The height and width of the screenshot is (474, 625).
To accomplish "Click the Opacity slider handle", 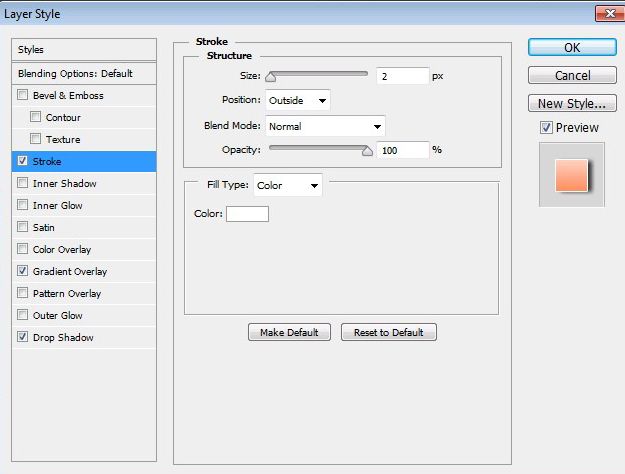I will click(367, 151).
